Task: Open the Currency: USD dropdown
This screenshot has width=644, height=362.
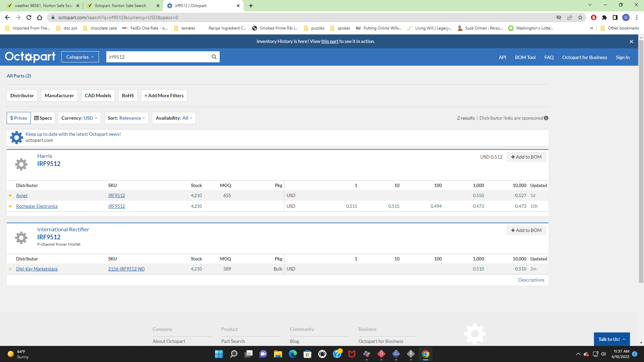Action: [79, 118]
